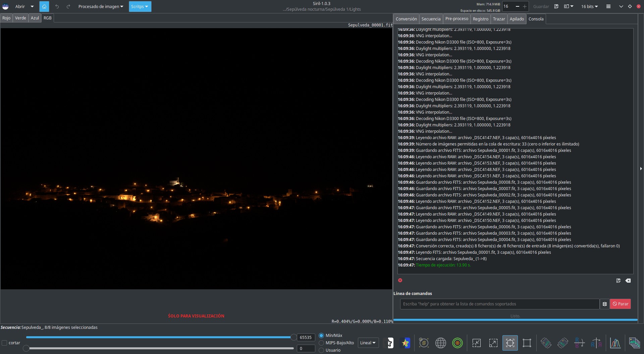Viewport: 644px width, 354px height.
Task: Switch to the Verde channel tab
Action: (x=20, y=18)
